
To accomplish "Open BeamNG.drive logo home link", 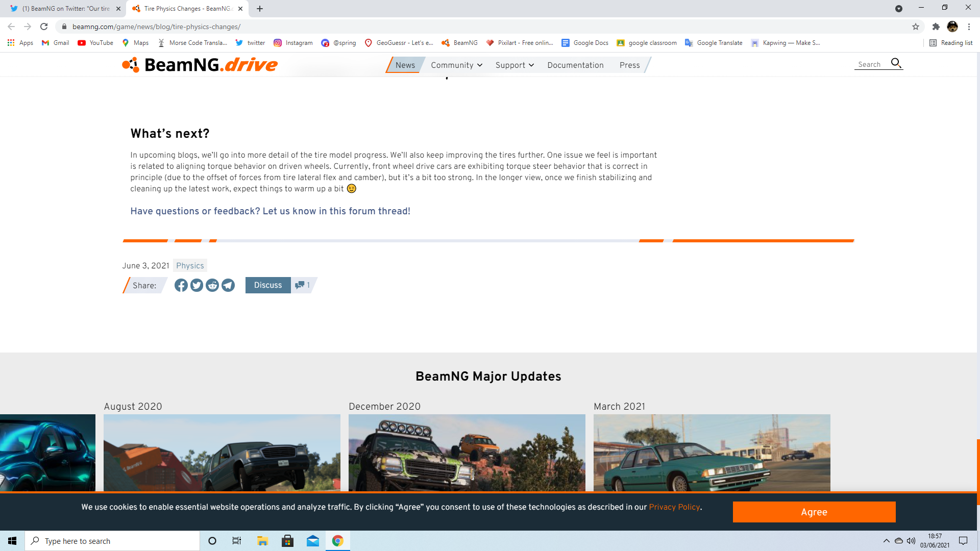I will tap(200, 65).
